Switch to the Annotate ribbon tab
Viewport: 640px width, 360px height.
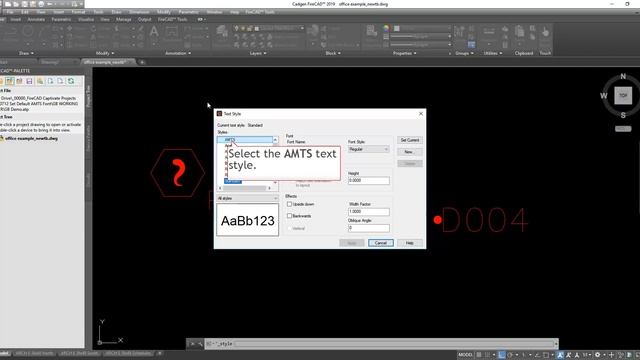click(x=36, y=19)
